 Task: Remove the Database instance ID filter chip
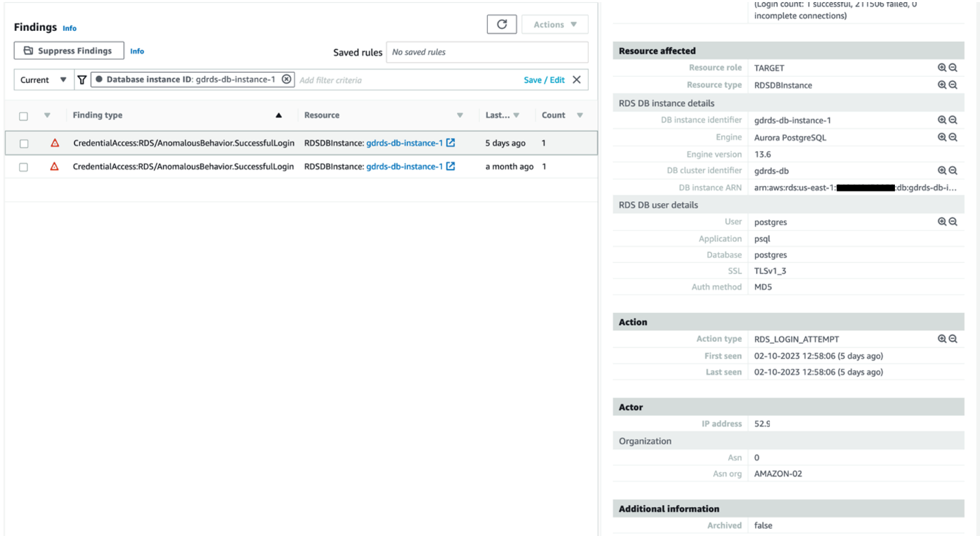[287, 79]
